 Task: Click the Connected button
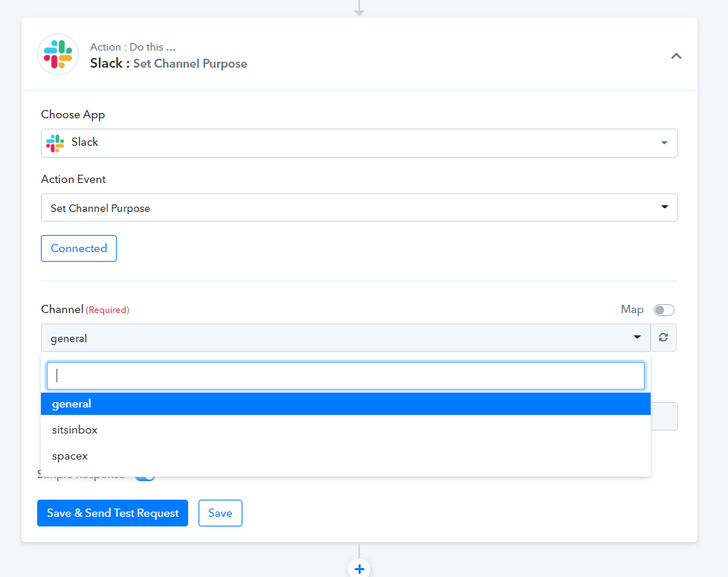point(79,248)
